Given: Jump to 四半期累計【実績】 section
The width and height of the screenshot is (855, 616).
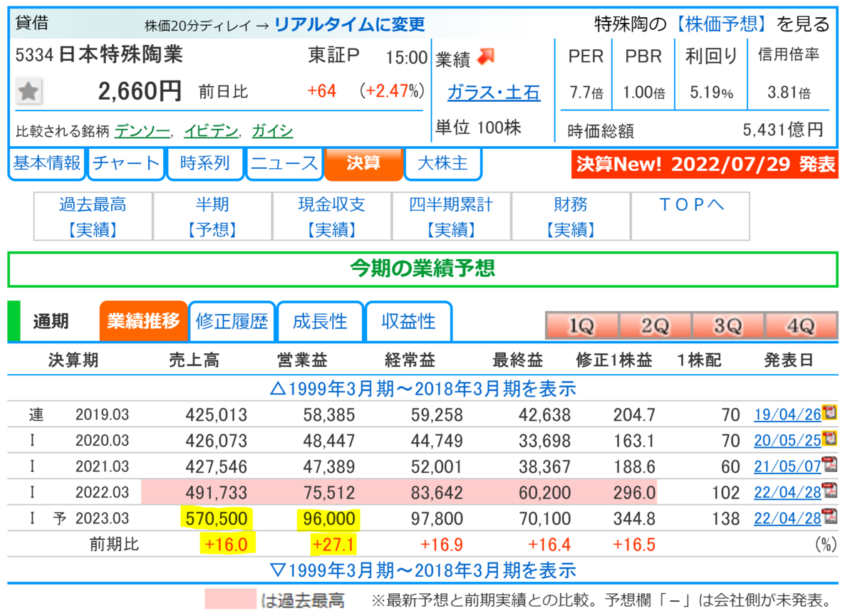Looking at the screenshot, I should click(x=451, y=216).
